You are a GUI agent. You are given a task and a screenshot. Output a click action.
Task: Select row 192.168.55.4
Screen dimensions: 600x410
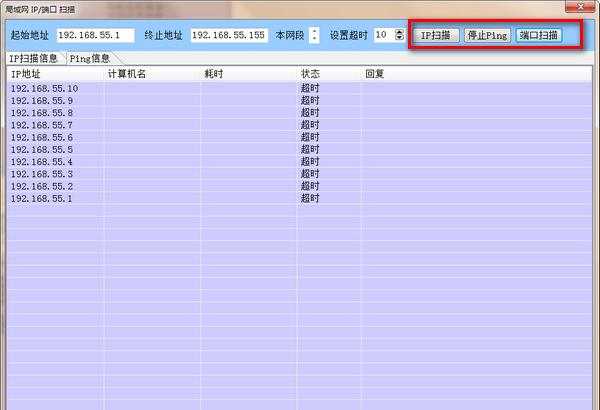tap(299, 162)
